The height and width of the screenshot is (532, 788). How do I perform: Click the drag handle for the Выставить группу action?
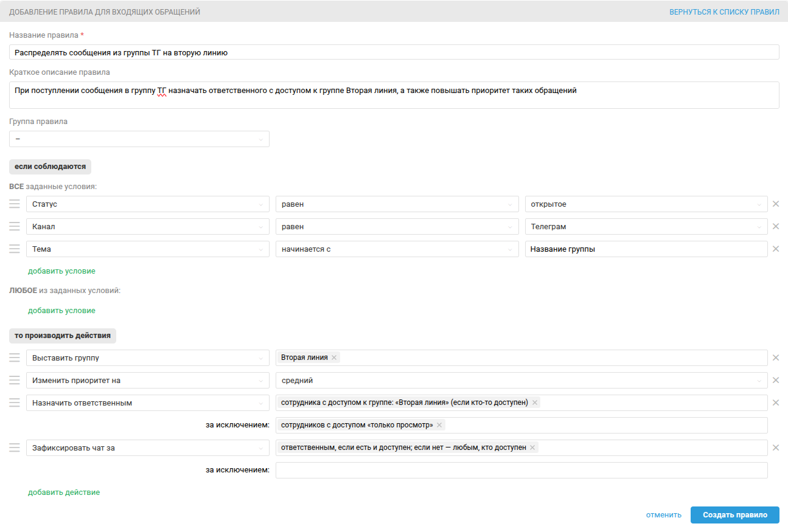tap(15, 358)
